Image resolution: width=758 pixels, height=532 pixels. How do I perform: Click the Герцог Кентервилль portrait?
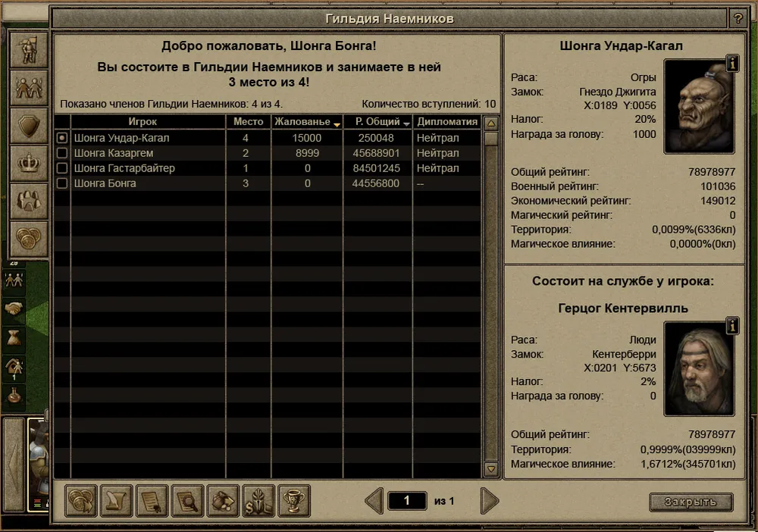[x=700, y=369]
